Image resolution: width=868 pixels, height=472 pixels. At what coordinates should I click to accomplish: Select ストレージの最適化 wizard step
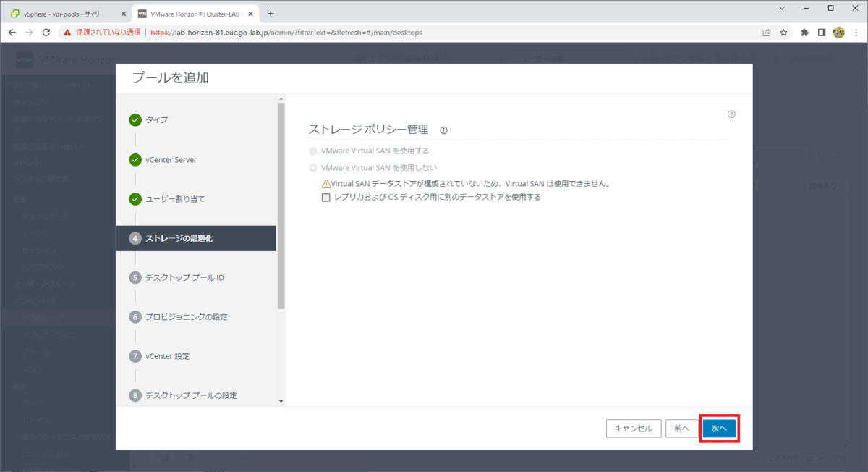tap(196, 238)
